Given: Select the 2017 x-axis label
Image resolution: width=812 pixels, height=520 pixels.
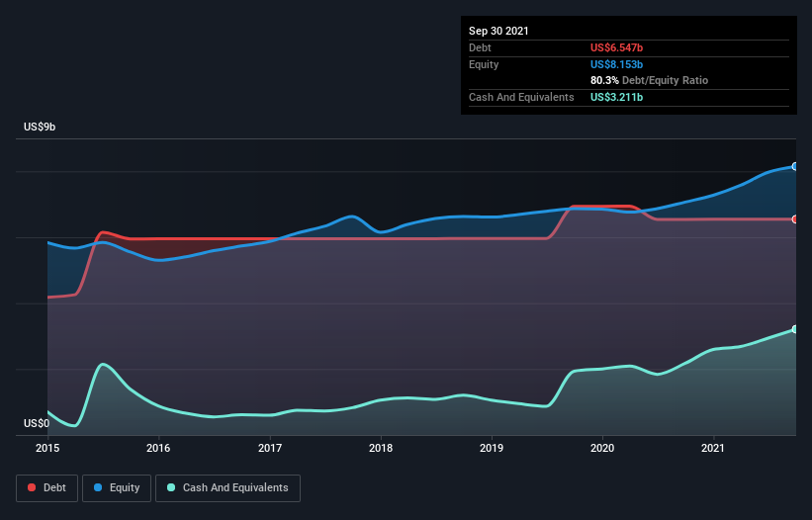Looking at the screenshot, I should tap(270, 448).
